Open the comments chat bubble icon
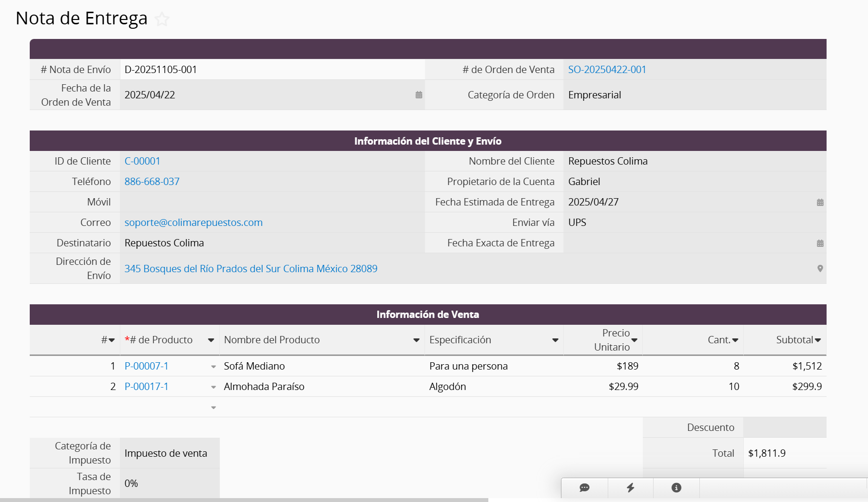The width and height of the screenshot is (868, 502). click(584, 487)
